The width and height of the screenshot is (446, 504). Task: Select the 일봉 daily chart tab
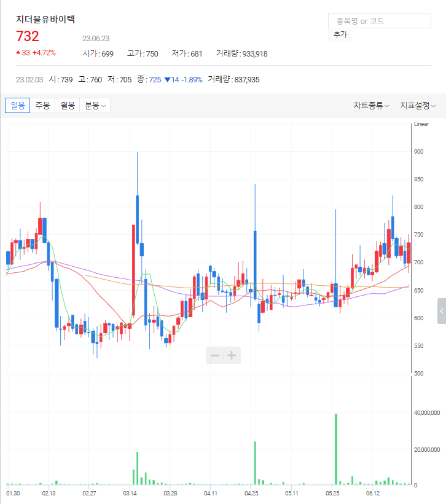pyautogui.click(x=18, y=106)
